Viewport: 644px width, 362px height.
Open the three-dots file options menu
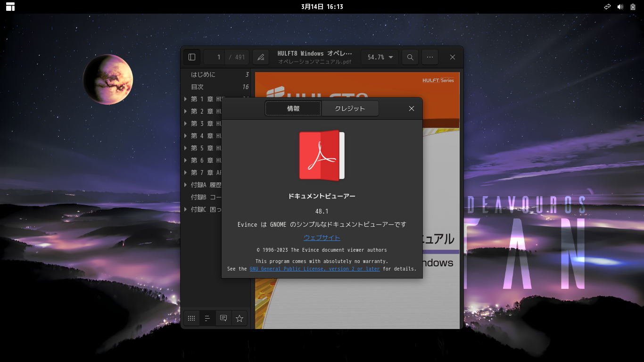430,57
